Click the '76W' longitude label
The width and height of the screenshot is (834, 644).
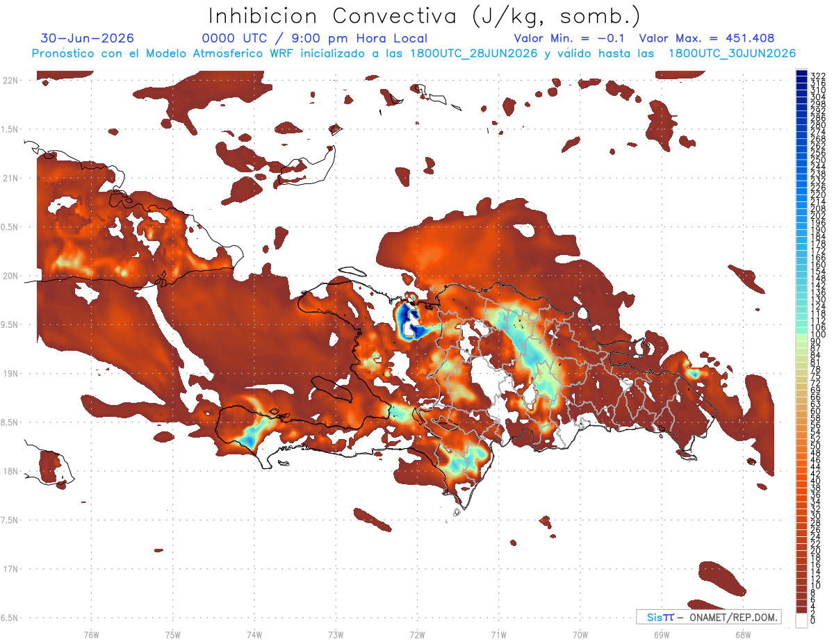[91, 634]
